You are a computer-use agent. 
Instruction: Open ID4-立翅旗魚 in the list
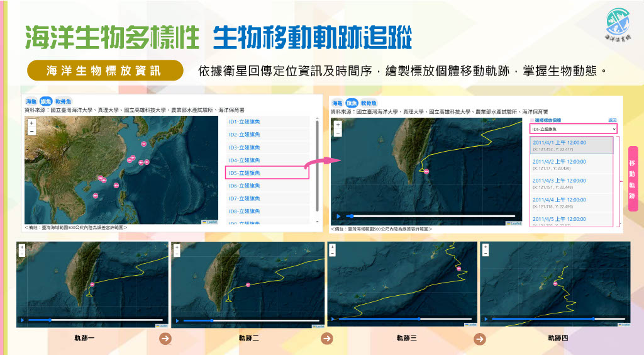[268, 161]
